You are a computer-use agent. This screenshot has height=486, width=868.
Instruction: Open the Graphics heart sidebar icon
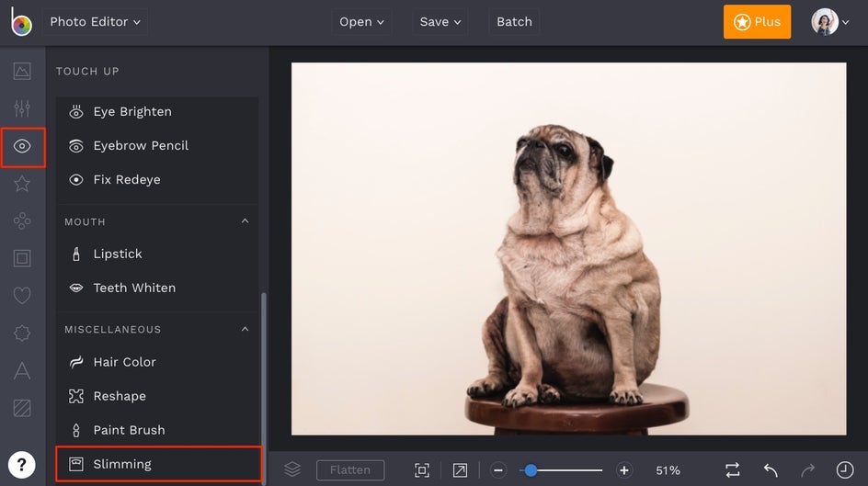tap(22, 296)
